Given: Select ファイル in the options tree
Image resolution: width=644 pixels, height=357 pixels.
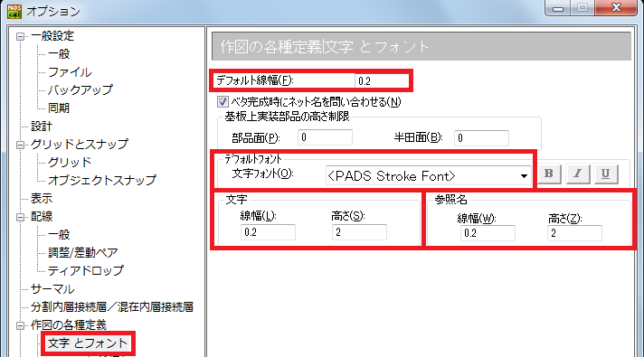Looking at the screenshot, I should (x=70, y=72).
